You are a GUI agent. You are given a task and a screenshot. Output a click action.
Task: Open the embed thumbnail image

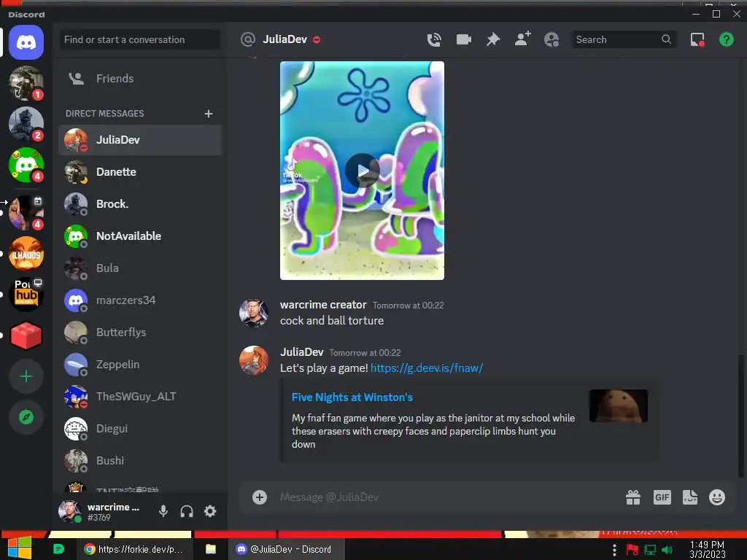619,405
